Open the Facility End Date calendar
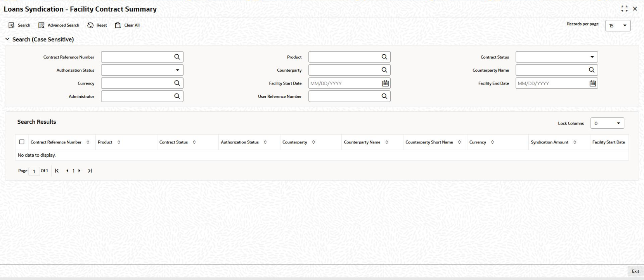The width and height of the screenshot is (644, 280). point(593,83)
